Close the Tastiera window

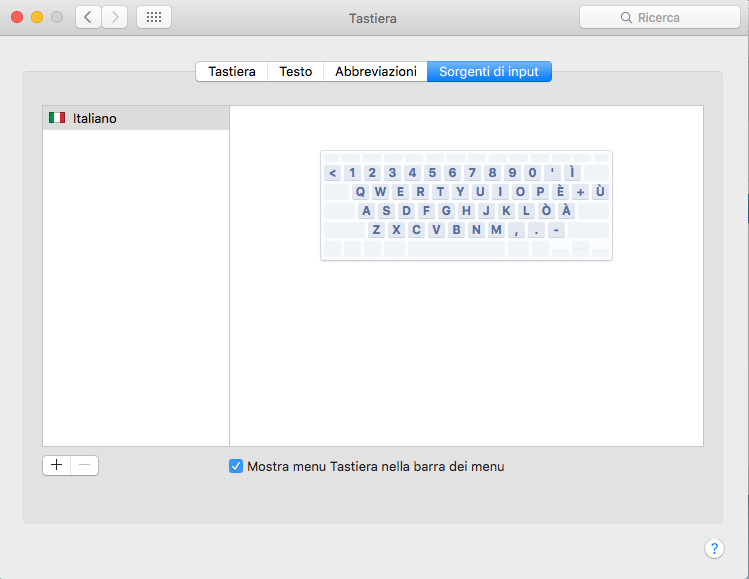(17, 17)
